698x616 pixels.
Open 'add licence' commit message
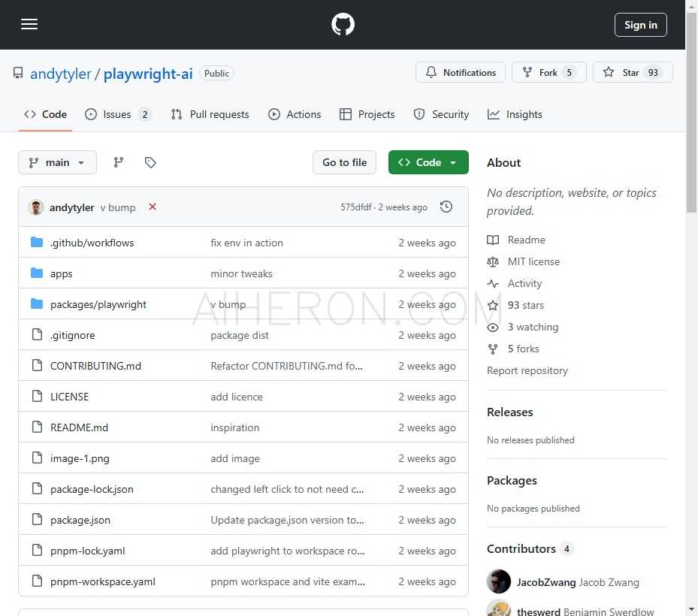[237, 397]
